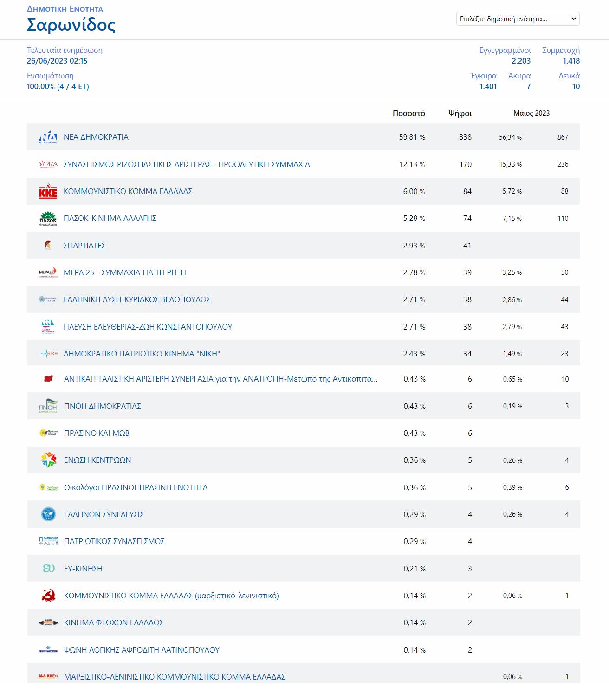
Task: Click the EY-Kinisi teal logo
Action: coord(48,569)
